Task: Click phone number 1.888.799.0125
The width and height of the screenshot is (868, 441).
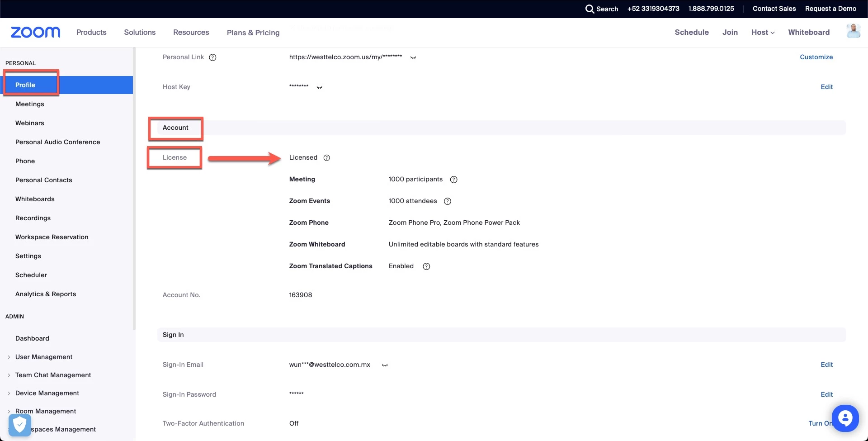Action: click(x=711, y=9)
